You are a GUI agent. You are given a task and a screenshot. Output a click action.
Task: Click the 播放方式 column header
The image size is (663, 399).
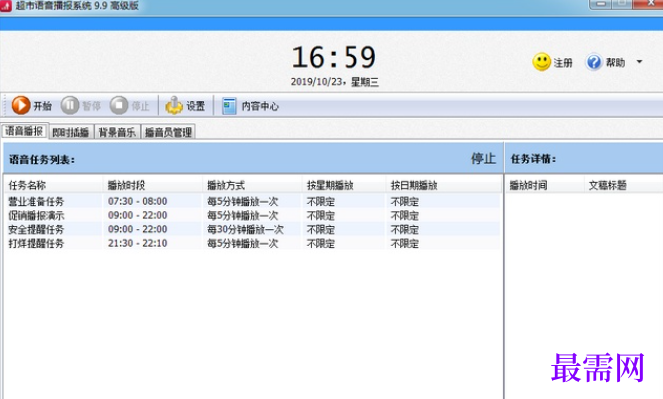click(252, 185)
